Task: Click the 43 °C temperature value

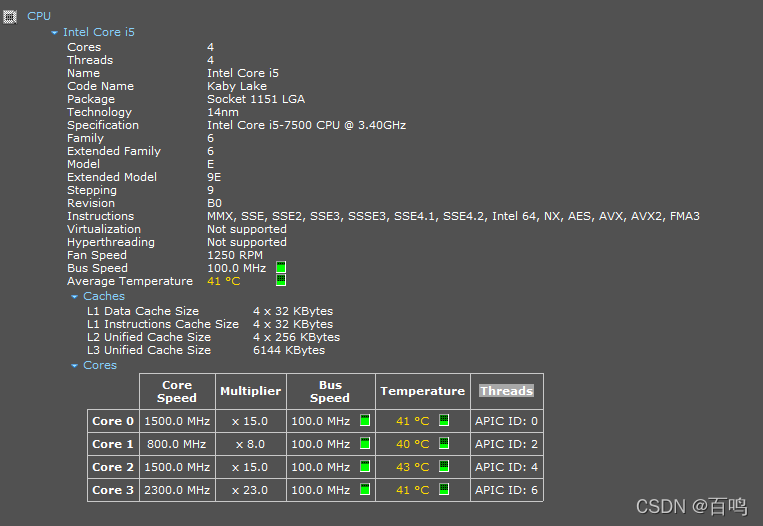Action: (413, 467)
